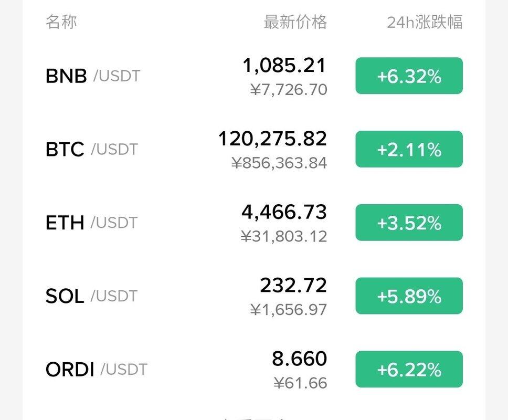Tap ORDI's +6.22% change badge
The width and height of the screenshot is (508, 420).
pos(409,370)
